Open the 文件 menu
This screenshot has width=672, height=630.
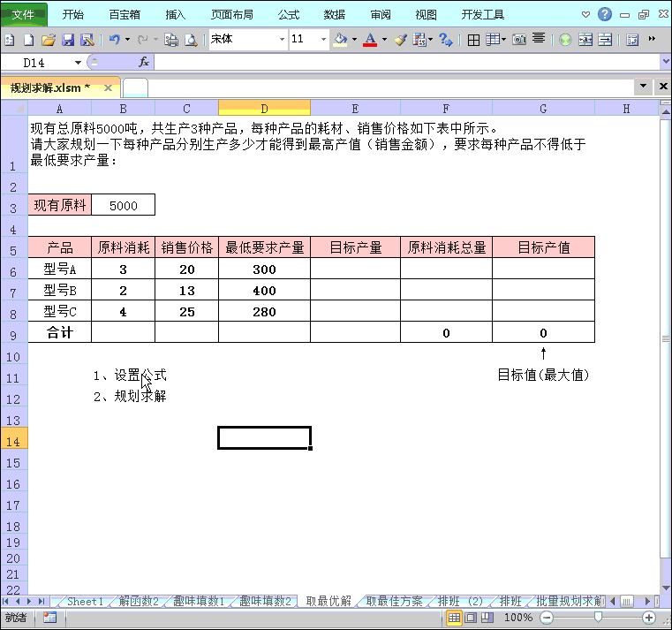click(x=23, y=15)
